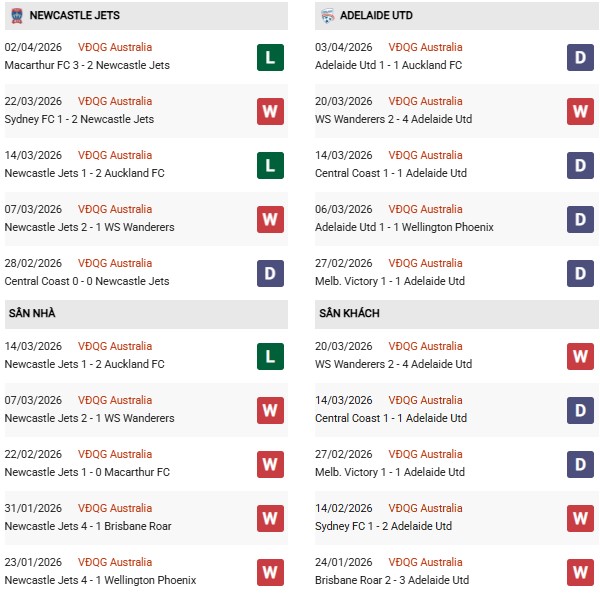The height and width of the screenshot is (596, 600).
Task: Click the L badge for Macarthur FC 3-2 match
Action: pyautogui.click(x=270, y=57)
